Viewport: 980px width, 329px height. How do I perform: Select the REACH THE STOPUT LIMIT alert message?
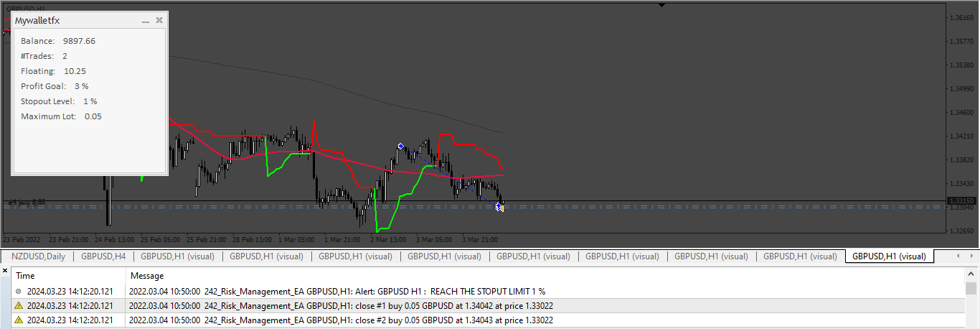pyautogui.click(x=336, y=292)
